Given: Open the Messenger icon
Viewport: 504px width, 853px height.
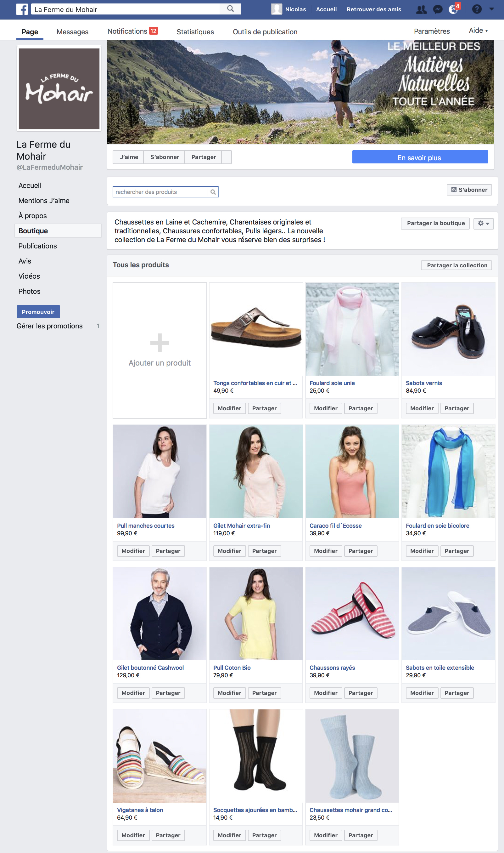Looking at the screenshot, I should [438, 9].
